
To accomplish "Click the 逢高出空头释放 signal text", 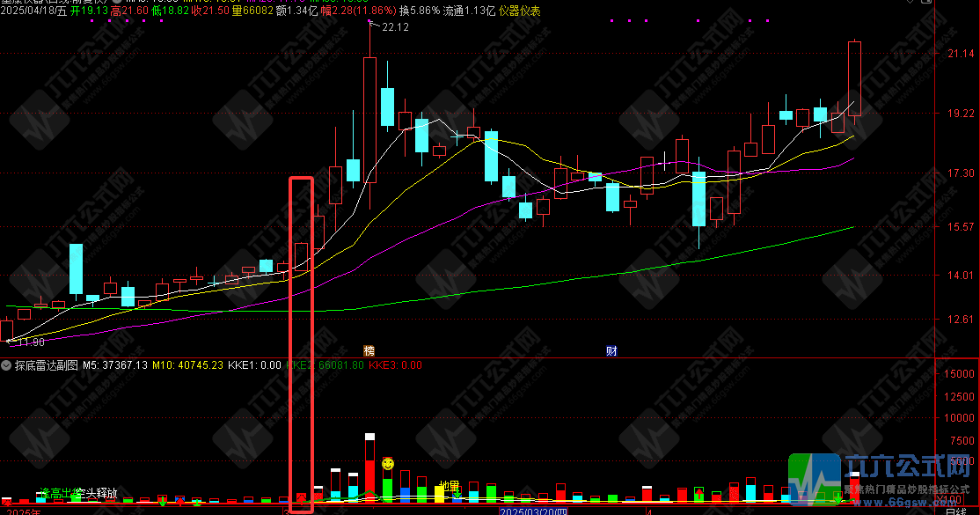I will click(77, 494).
